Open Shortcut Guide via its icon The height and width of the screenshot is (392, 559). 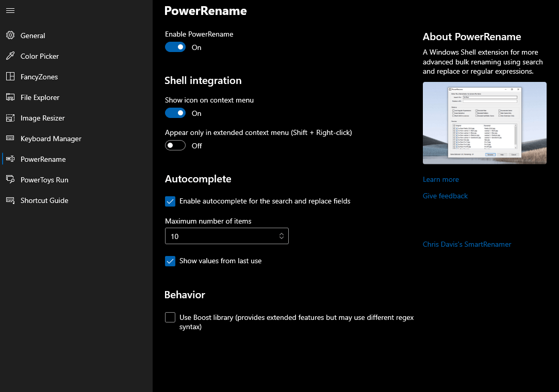(10, 200)
